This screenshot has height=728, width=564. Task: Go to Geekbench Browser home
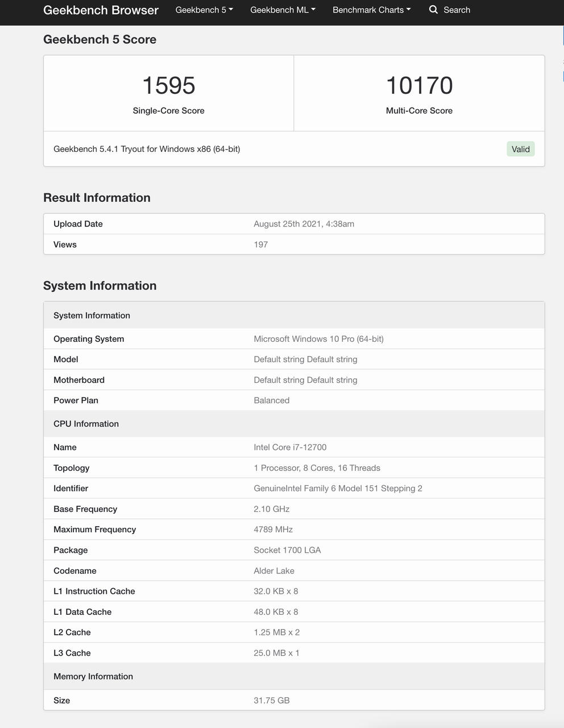[x=101, y=10]
